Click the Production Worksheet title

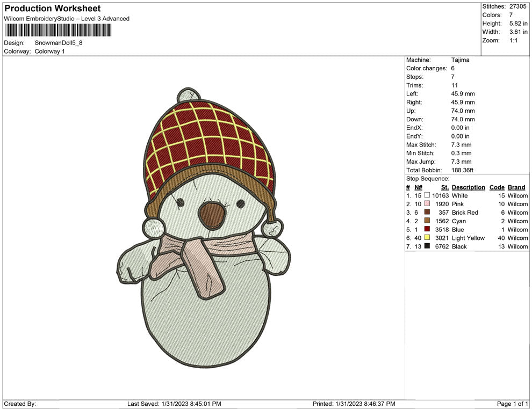tap(51, 9)
